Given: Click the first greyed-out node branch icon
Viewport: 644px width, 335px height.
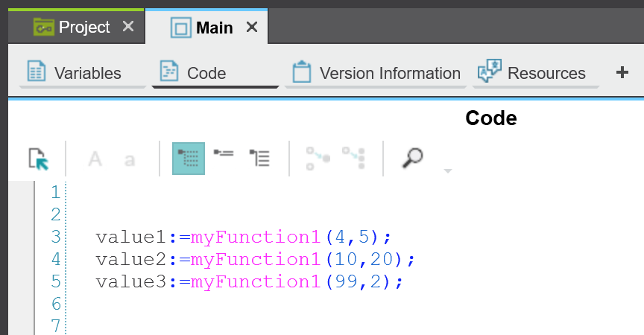Looking at the screenshot, I should (x=318, y=159).
